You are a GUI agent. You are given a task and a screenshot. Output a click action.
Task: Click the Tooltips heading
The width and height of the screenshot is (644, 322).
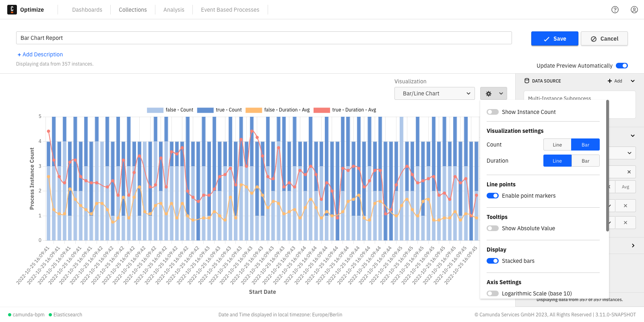pyautogui.click(x=497, y=217)
